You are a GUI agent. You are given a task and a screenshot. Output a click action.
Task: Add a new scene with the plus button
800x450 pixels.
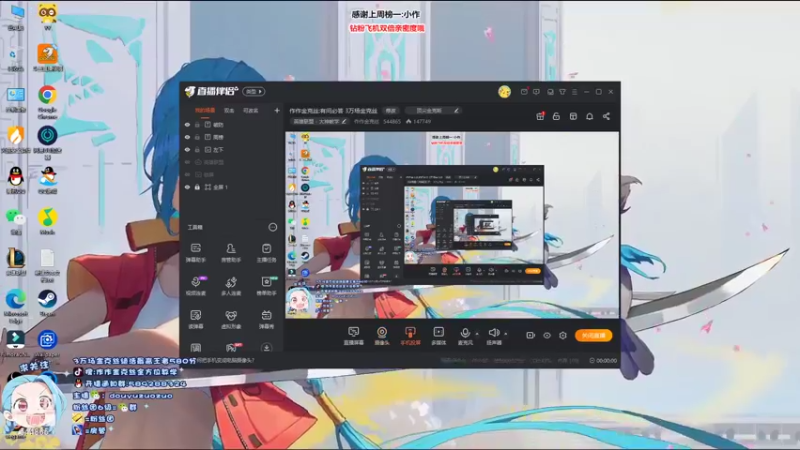click(277, 110)
